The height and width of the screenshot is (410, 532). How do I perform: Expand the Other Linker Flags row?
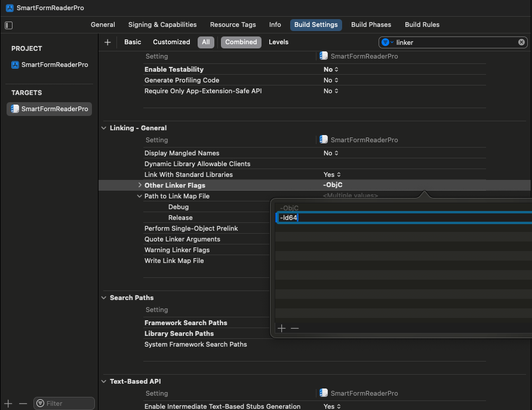pyautogui.click(x=140, y=185)
